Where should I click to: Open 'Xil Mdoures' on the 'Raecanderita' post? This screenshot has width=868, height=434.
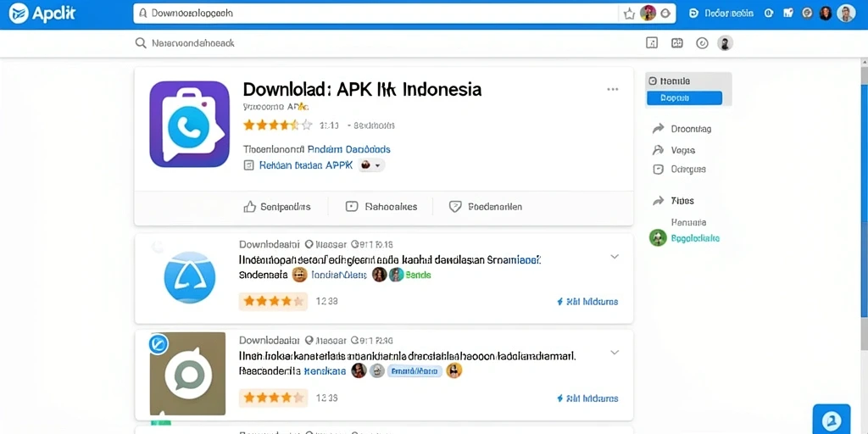click(587, 398)
